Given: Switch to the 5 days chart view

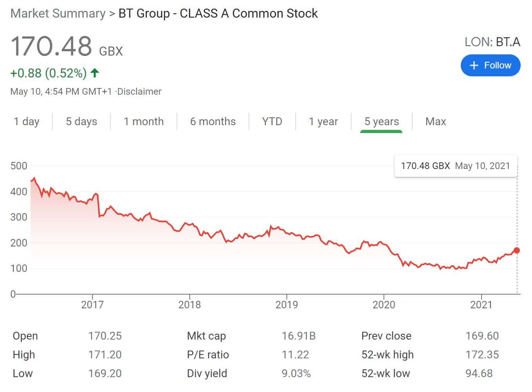Looking at the screenshot, I should (81, 121).
